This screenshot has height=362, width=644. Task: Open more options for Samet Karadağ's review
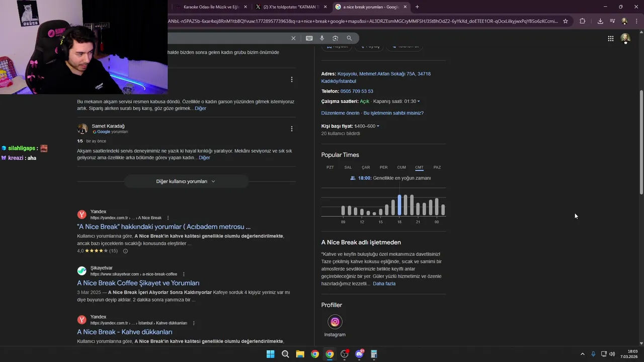pos(291,129)
